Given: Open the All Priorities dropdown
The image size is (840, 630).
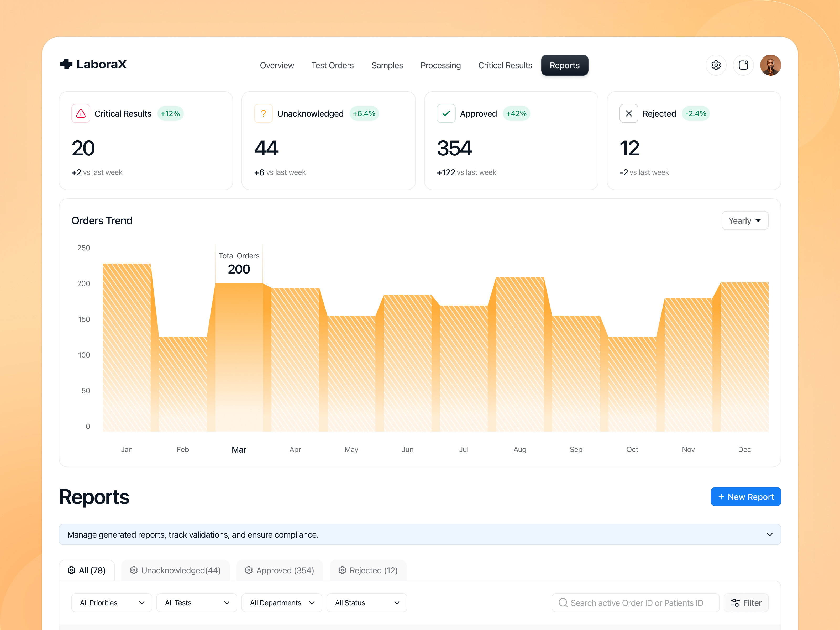Looking at the screenshot, I should (x=111, y=603).
